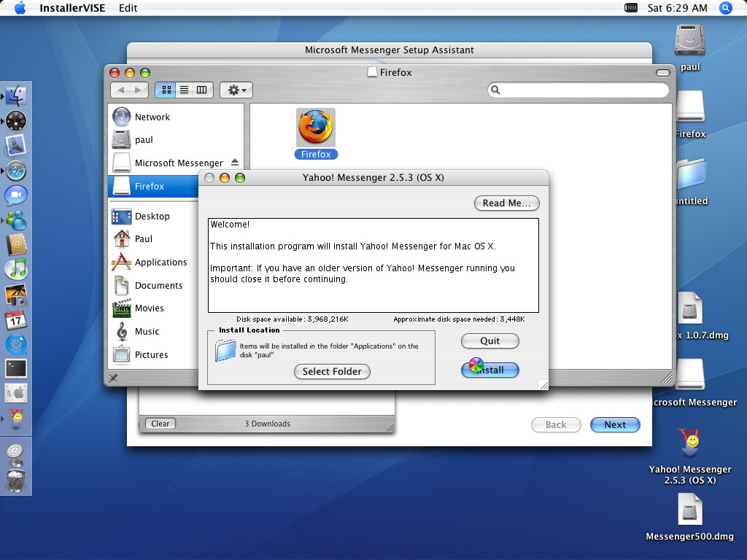Check the battery status menu extra
The width and height of the screenshot is (747, 560).
[631, 7]
